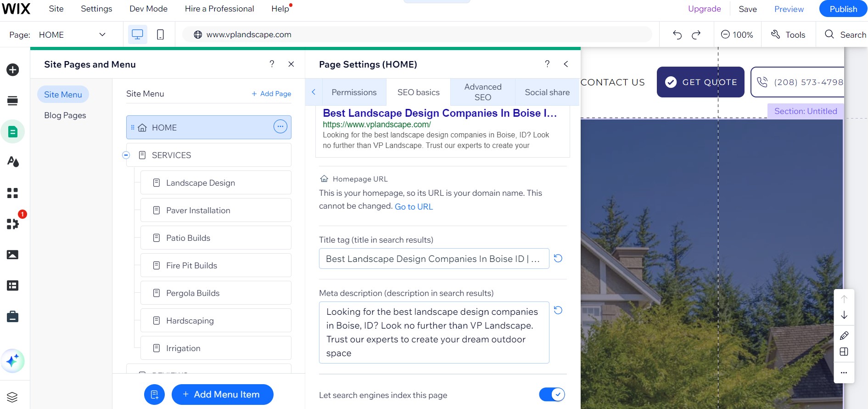868x409 pixels.
Task: Select the Landscape Design page
Action: point(216,183)
